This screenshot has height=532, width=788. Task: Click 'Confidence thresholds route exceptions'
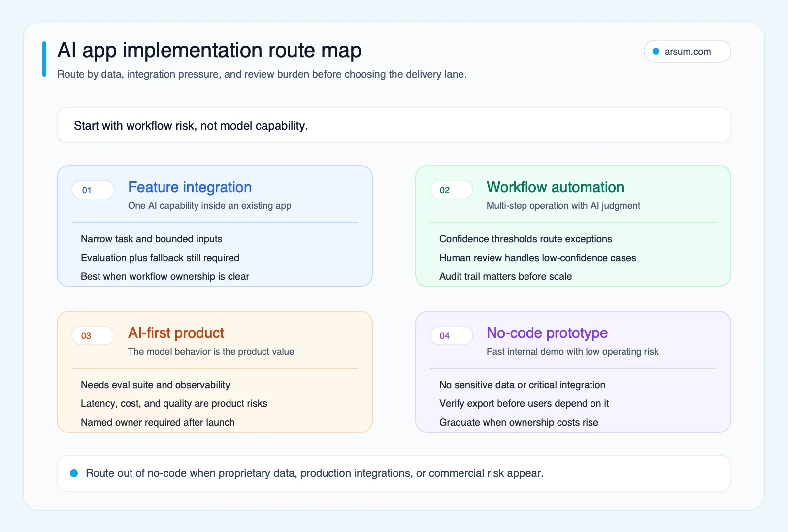pyautogui.click(x=525, y=239)
